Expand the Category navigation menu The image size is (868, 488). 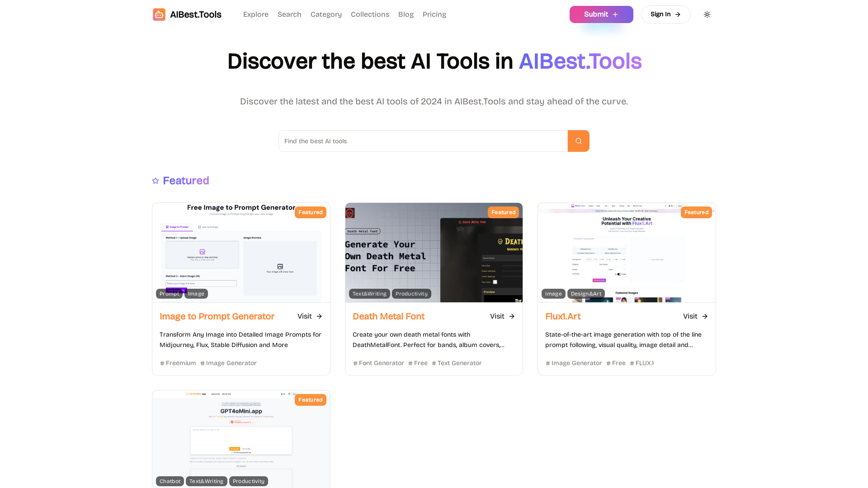(326, 14)
